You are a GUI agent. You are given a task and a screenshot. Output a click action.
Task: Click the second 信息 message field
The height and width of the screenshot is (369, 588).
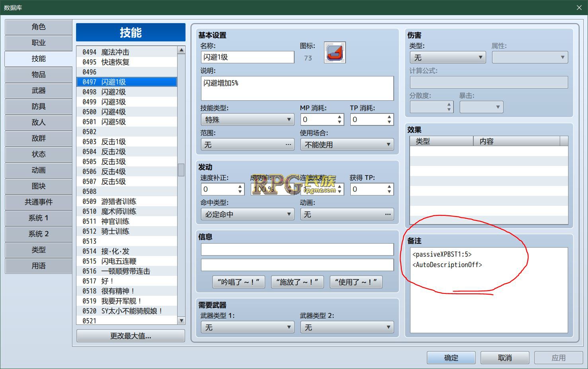click(297, 265)
